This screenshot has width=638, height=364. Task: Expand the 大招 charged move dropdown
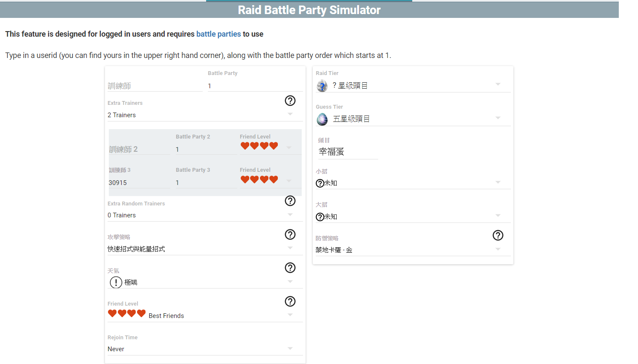tap(412, 217)
